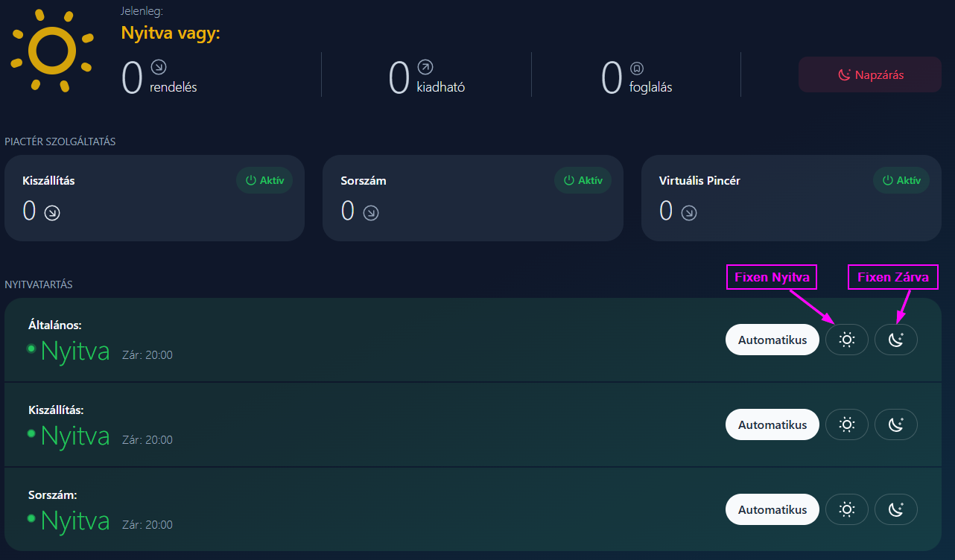This screenshot has height=560, width=955.
Task: Open the Kiszállítás service card arrow
Action: (x=51, y=213)
